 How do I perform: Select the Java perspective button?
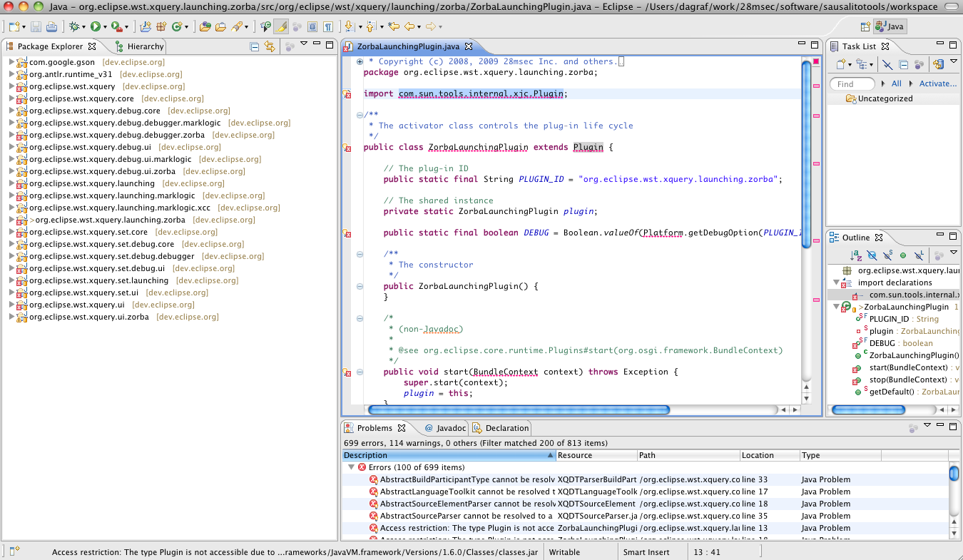[x=890, y=27]
